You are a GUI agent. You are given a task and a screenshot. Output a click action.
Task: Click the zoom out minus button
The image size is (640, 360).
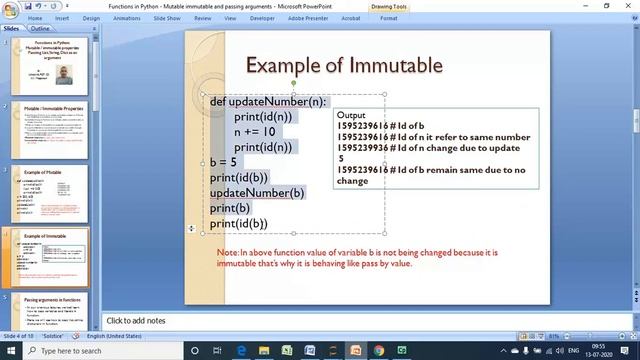click(x=567, y=336)
